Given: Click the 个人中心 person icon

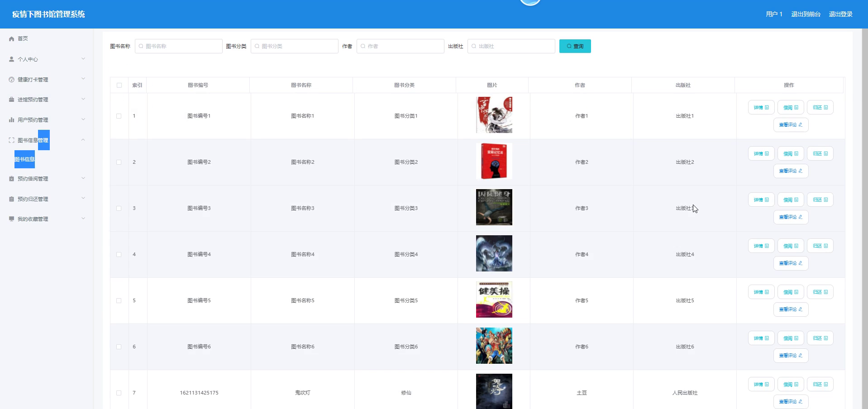Looking at the screenshot, I should pyautogui.click(x=12, y=59).
